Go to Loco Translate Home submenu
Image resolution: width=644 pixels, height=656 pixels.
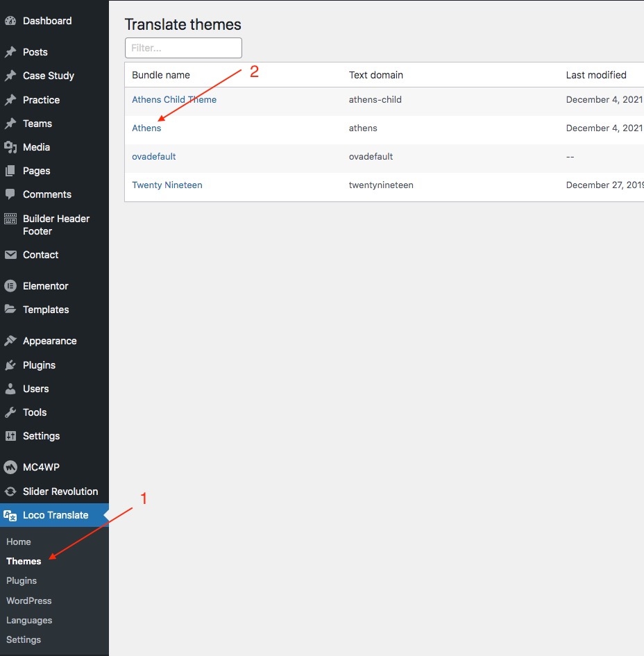(19, 541)
